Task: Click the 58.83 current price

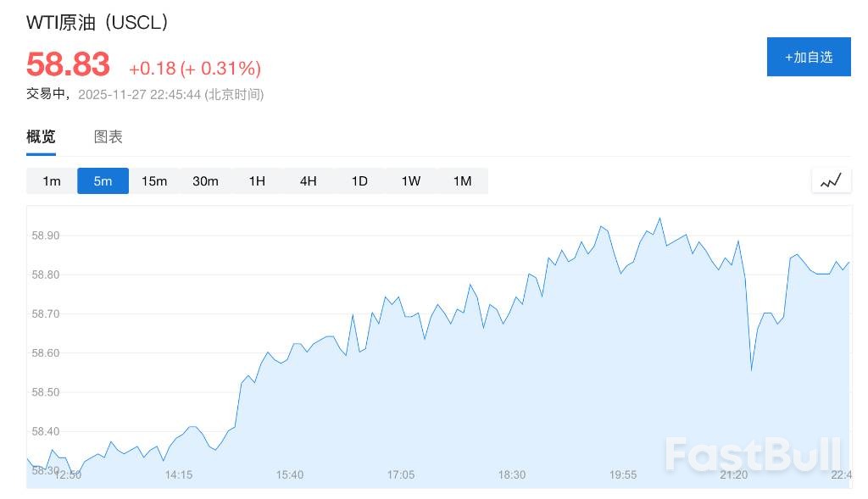Action: [68, 65]
